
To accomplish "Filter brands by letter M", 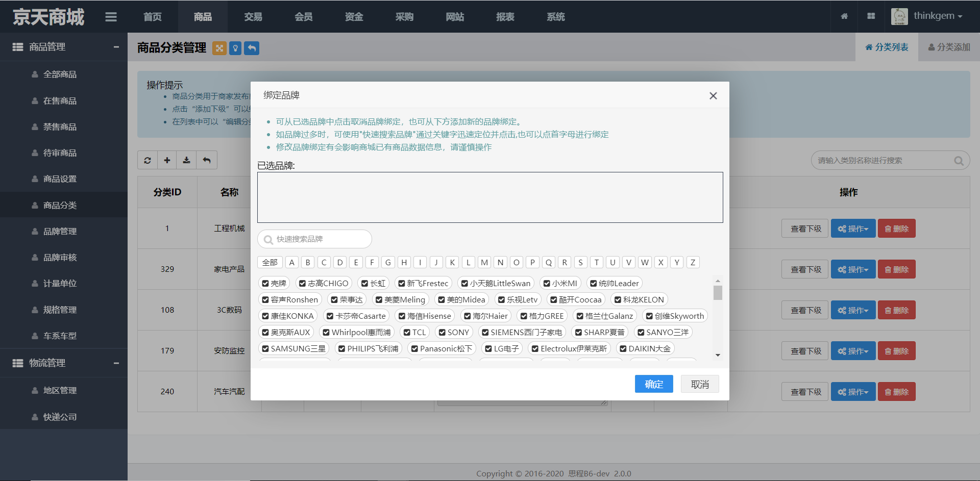I will click(x=484, y=262).
